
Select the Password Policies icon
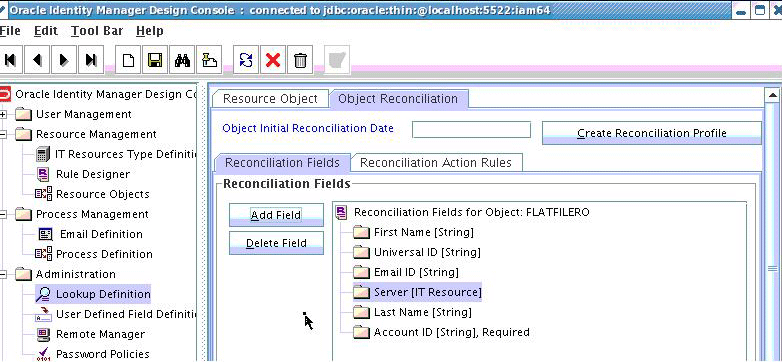tap(43, 354)
